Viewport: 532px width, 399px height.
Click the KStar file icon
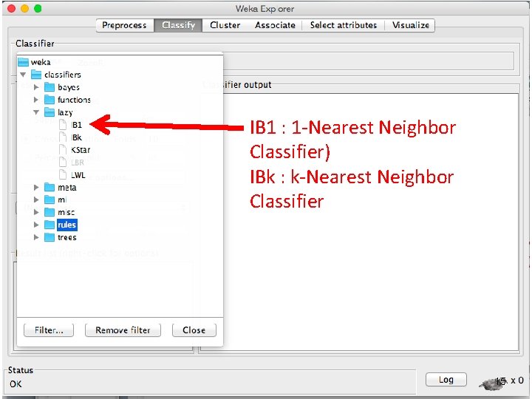[63, 149]
